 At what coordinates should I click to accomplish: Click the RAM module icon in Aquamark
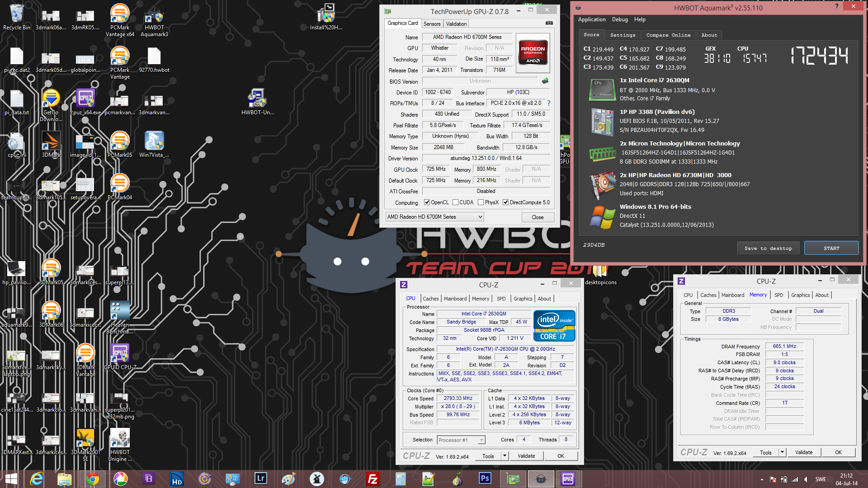click(x=602, y=154)
